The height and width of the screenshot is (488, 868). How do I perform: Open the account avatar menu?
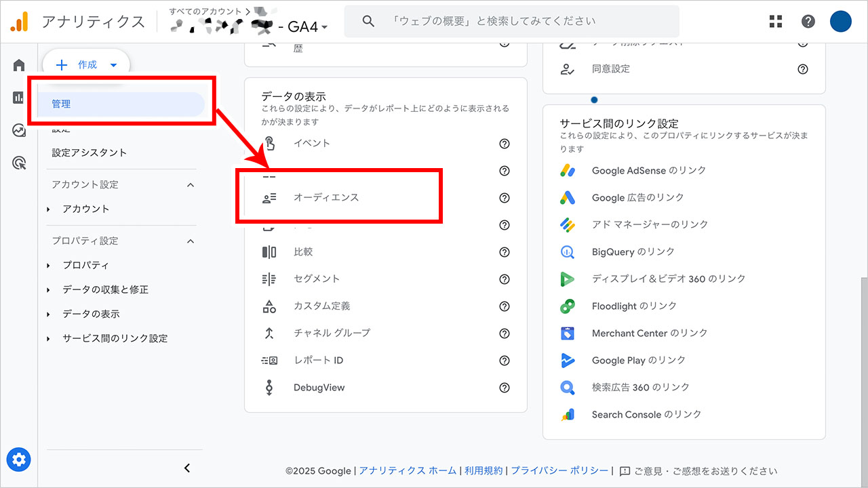[x=841, y=21]
